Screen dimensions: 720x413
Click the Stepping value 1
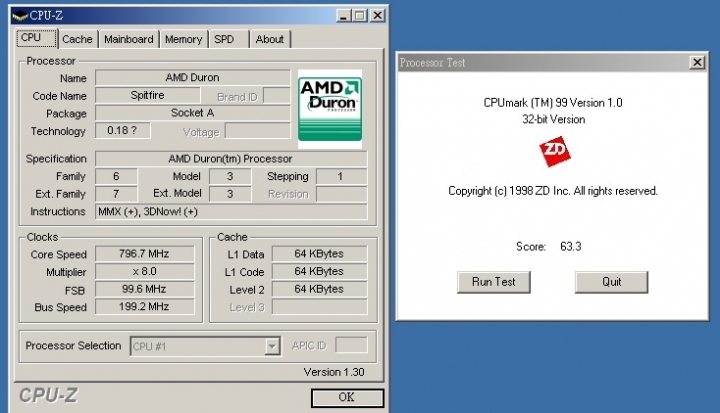click(x=342, y=176)
